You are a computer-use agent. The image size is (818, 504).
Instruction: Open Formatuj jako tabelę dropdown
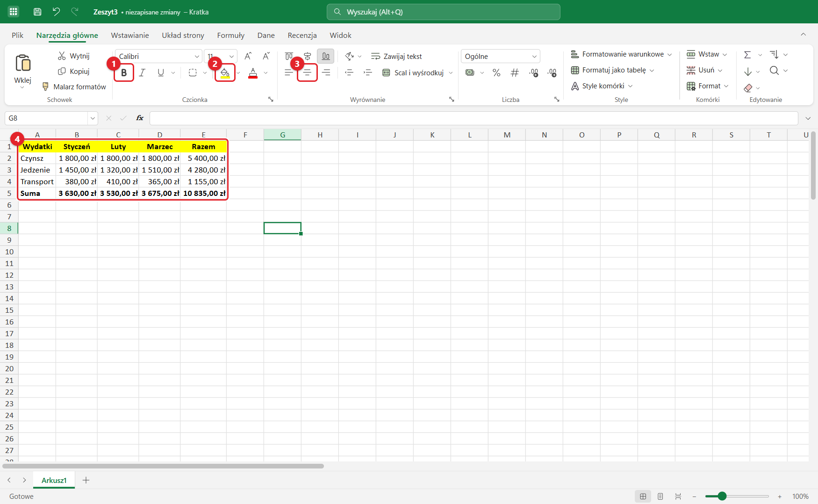[x=612, y=70]
